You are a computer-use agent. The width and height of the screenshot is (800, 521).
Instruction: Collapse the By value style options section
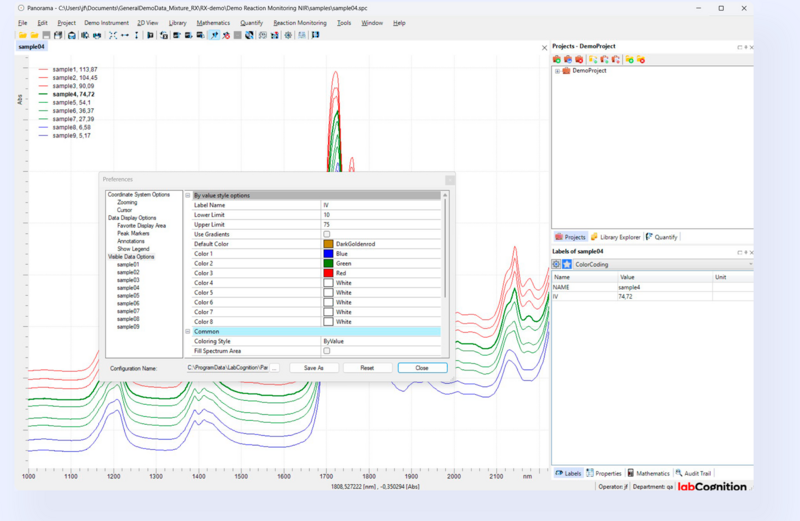coord(188,195)
